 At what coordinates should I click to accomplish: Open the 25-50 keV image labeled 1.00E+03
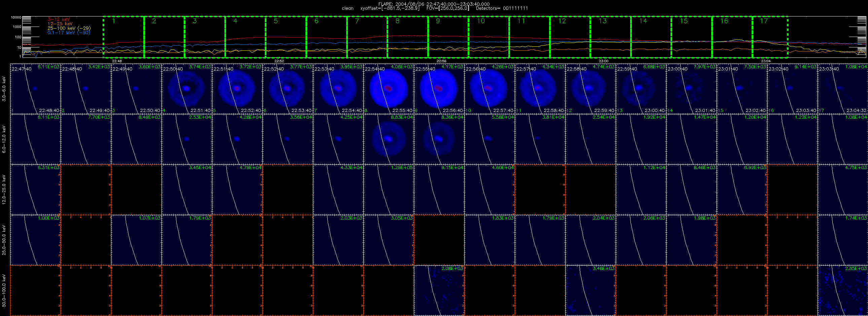[x=35, y=240]
